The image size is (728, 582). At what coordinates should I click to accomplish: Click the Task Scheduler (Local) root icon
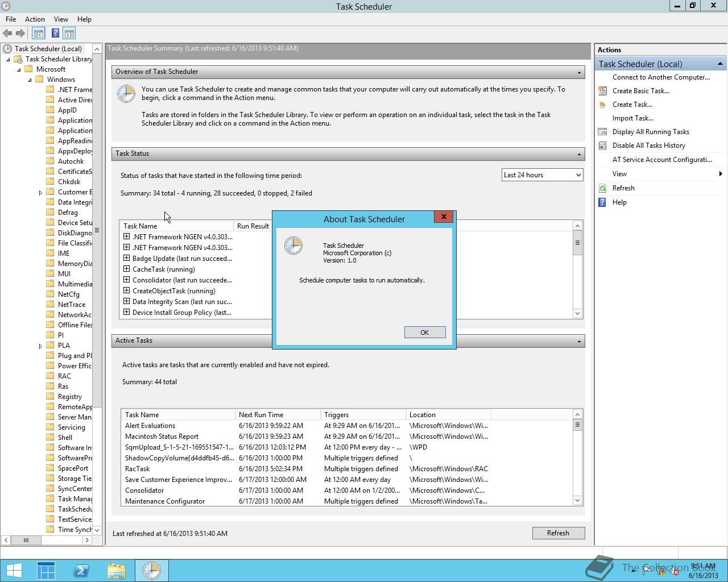(7, 49)
